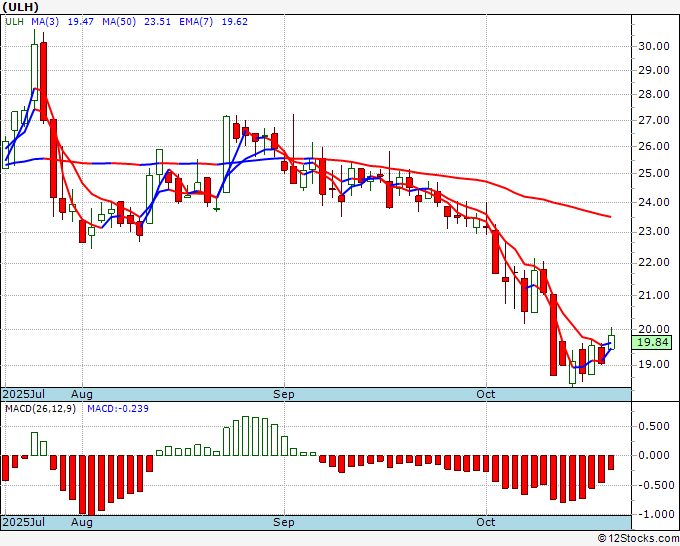Image resolution: width=680 pixels, height=546 pixels.
Task: Click the 21.00 price axis label
Action: (654, 295)
